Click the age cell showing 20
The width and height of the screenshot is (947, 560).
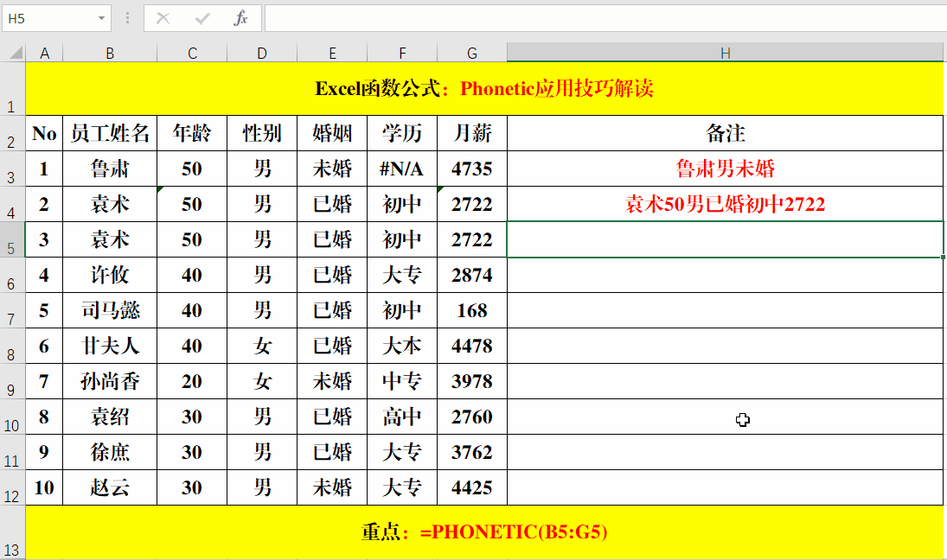(192, 381)
